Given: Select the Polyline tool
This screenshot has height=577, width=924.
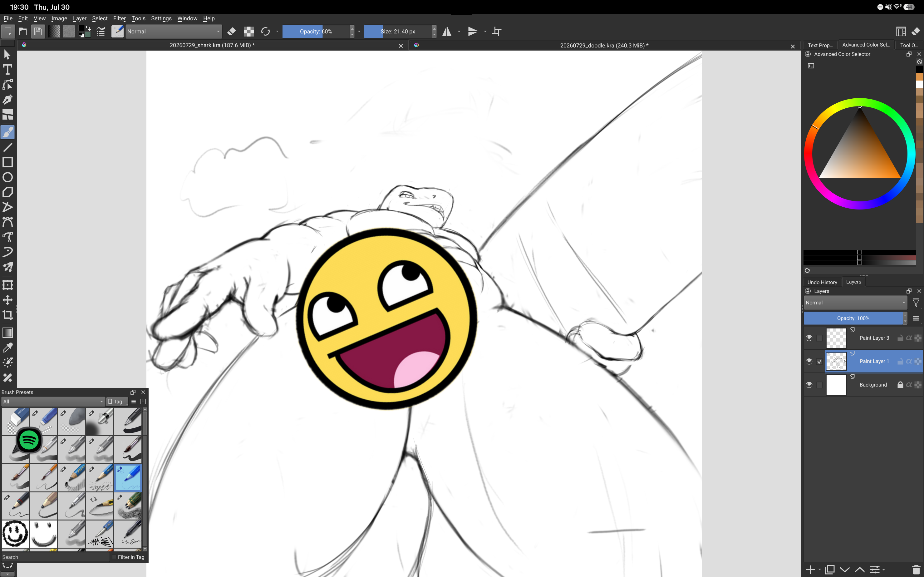Looking at the screenshot, I should click(x=7, y=207).
